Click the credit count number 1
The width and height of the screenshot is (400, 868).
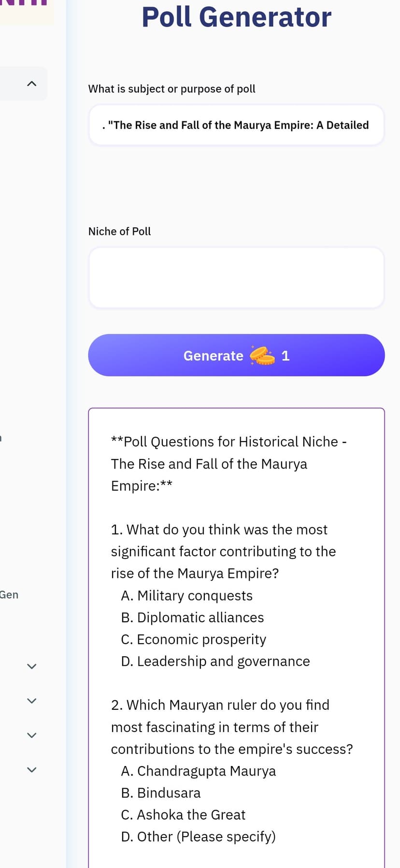pyautogui.click(x=286, y=356)
